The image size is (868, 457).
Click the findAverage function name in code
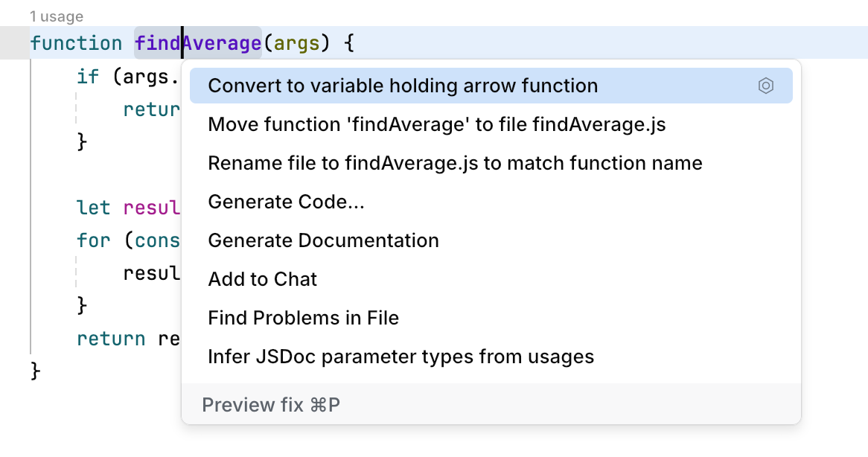(197, 42)
